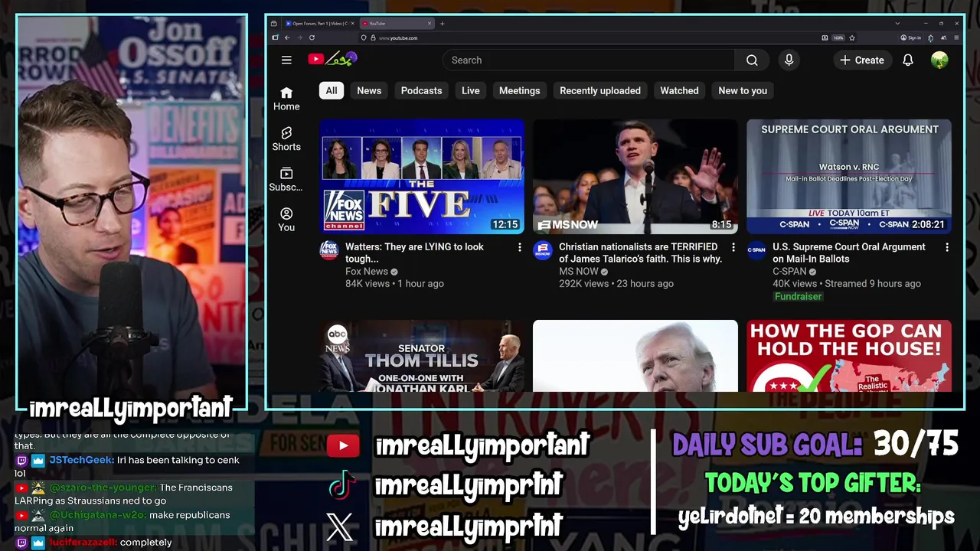980x551 pixels.
Task: Select the New to you chip
Action: [743, 90]
